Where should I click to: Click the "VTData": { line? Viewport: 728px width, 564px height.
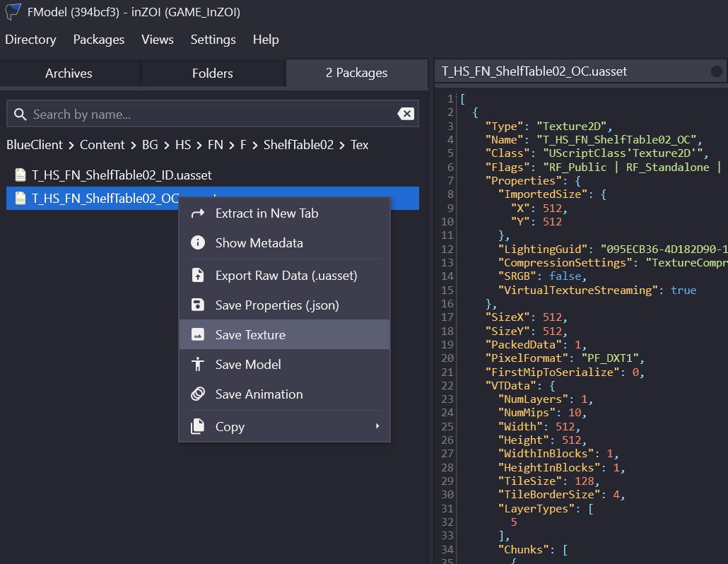(x=520, y=386)
